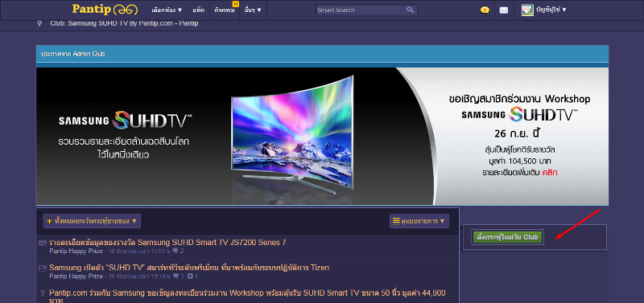644x303 pixels.
Task: Expand the อื่นๆ dropdown in top bar
Action: (253, 10)
